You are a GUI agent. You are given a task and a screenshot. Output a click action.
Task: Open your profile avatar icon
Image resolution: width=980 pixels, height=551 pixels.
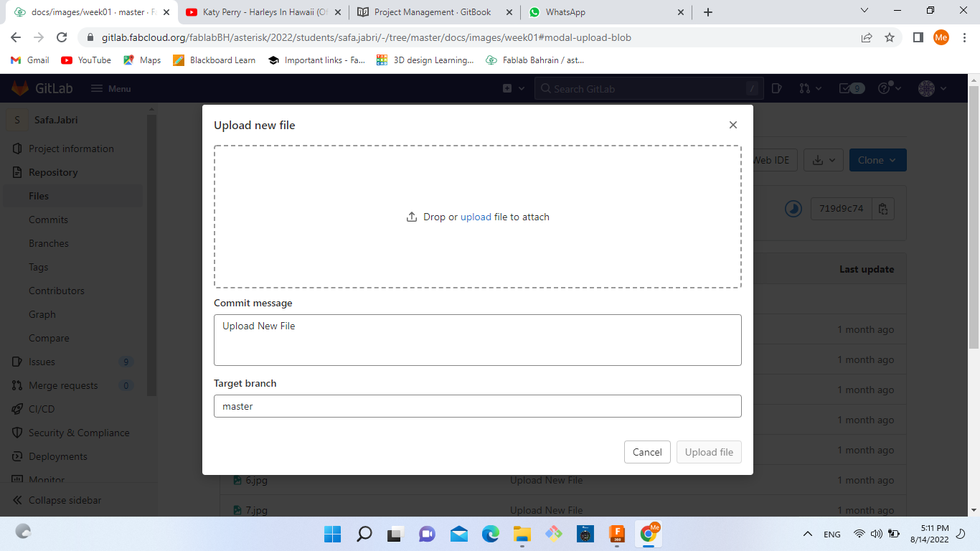click(925, 88)
